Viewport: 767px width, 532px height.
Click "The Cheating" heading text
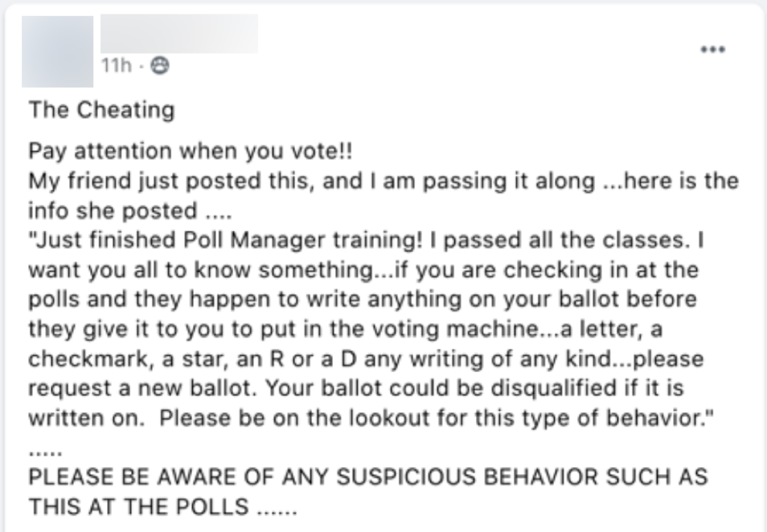click(102, 109)
